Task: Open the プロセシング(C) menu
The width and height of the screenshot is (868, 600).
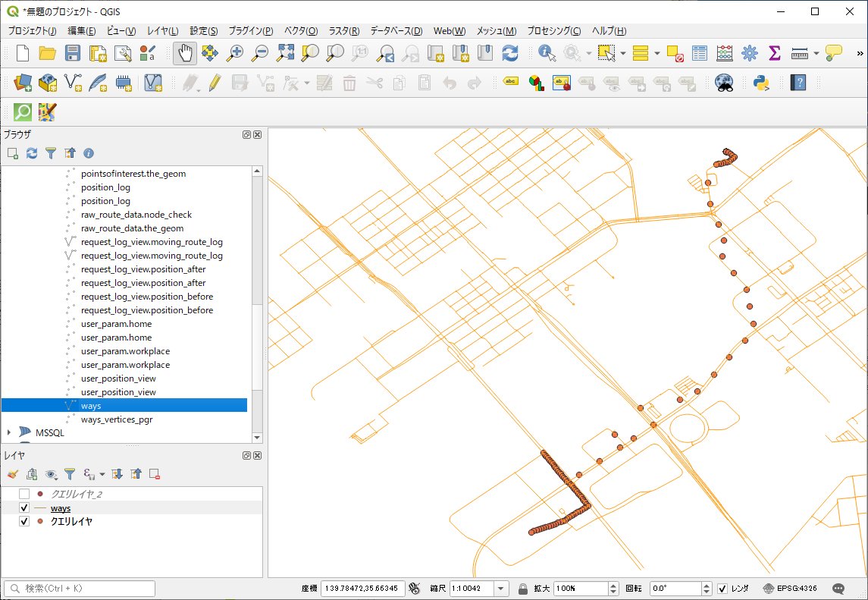Action: coord(553,31)
